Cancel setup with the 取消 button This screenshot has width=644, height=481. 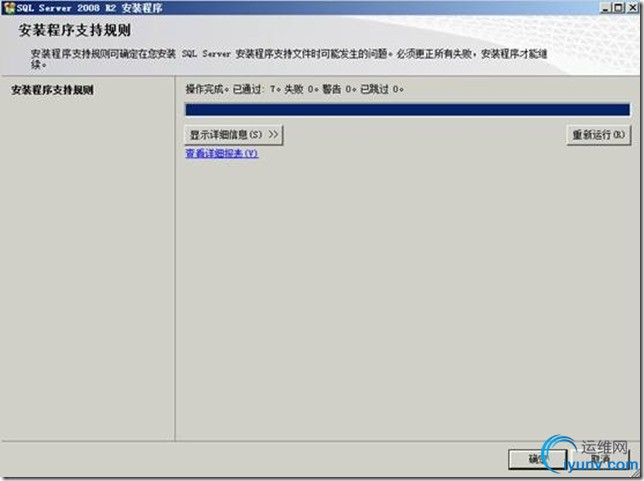tap(600, 459)
